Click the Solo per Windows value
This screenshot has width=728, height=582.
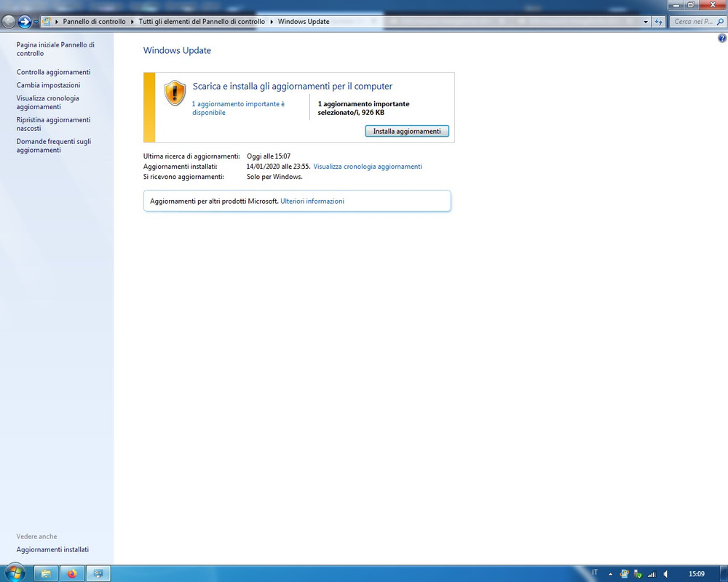274,176
